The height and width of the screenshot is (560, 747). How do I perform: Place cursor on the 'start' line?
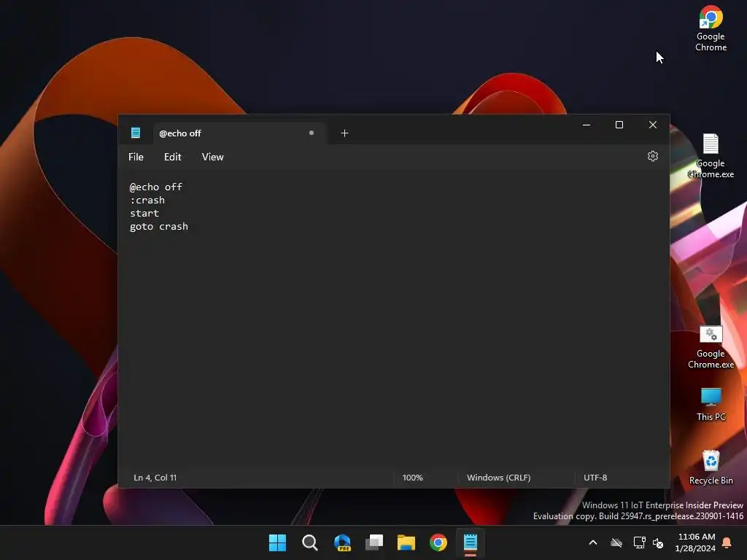pos(144,214)
